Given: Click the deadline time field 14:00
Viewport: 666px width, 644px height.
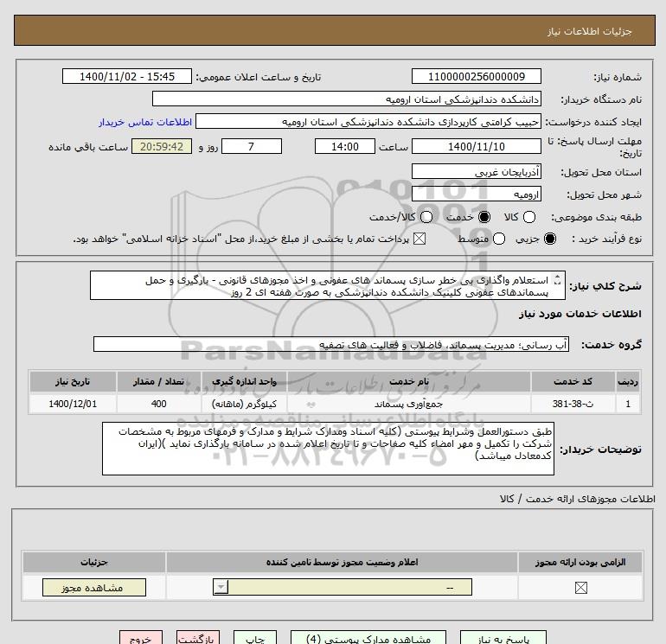Looking at the screenshot, I should tap(345, 146).
